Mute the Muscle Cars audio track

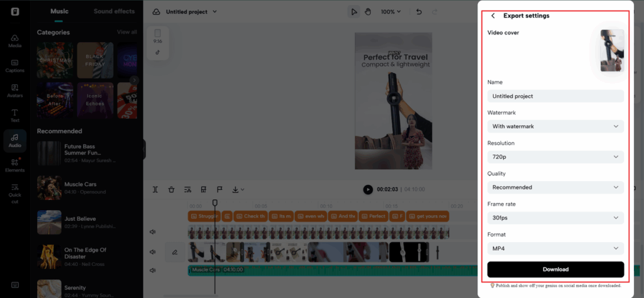[153, 270]
